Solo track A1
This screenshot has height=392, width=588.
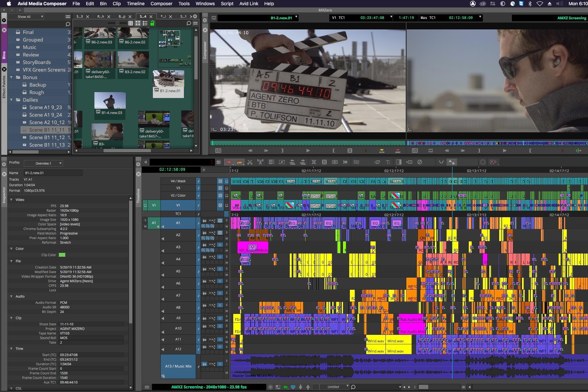point(227,220)
